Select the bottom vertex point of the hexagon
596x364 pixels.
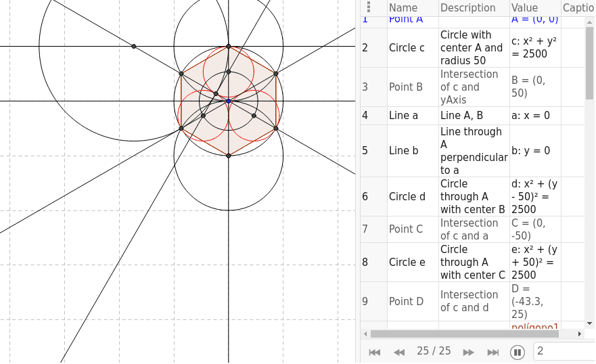(229, 156)
